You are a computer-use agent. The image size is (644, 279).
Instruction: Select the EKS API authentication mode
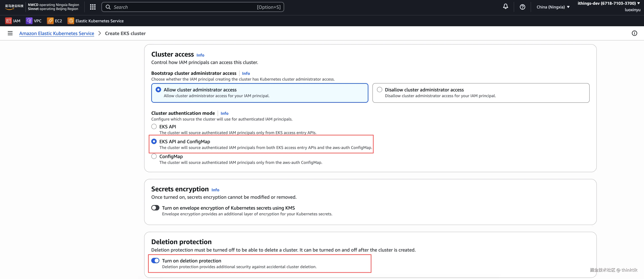coord(154,127)
